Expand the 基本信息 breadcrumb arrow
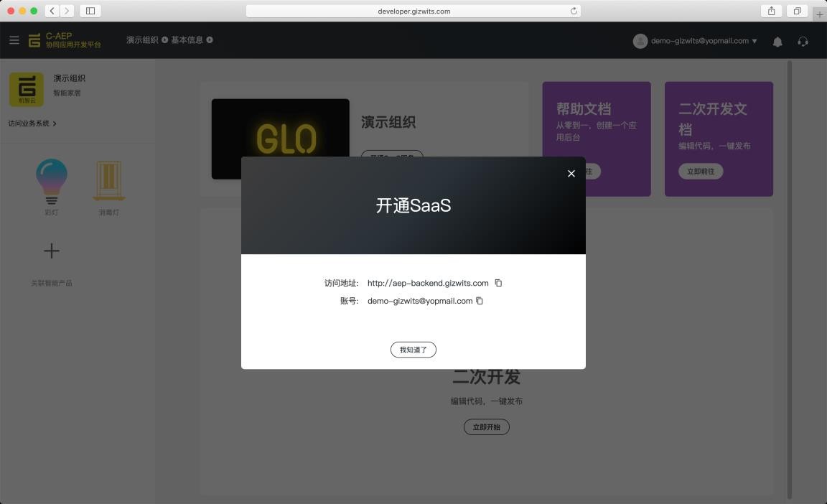827x504 pixels. click(209, 40)
